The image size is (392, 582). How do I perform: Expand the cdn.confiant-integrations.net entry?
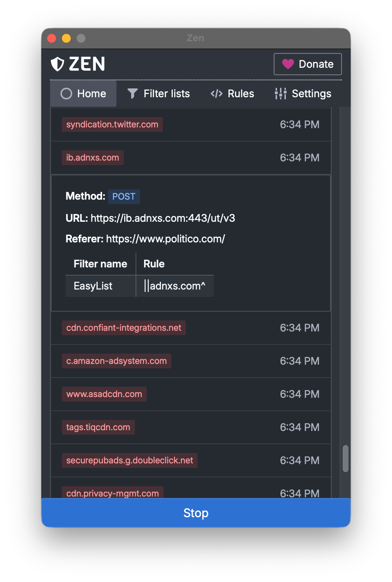tap(191, 328)
